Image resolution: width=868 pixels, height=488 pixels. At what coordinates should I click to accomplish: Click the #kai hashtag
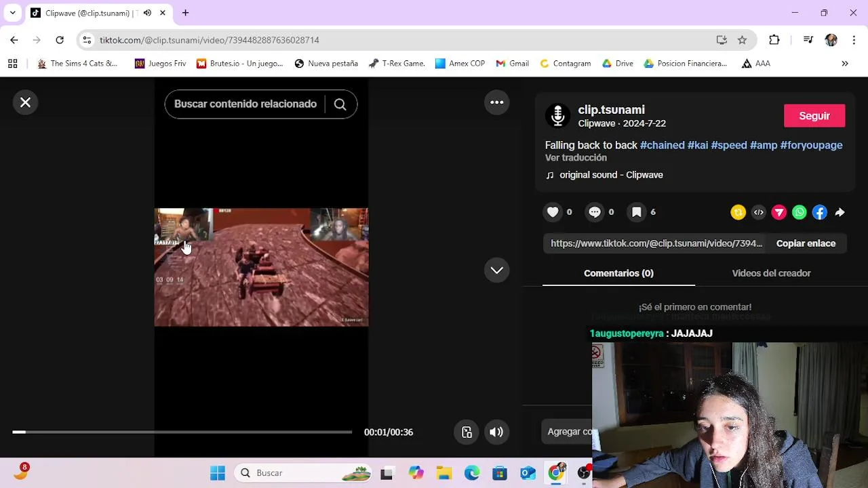698,145
